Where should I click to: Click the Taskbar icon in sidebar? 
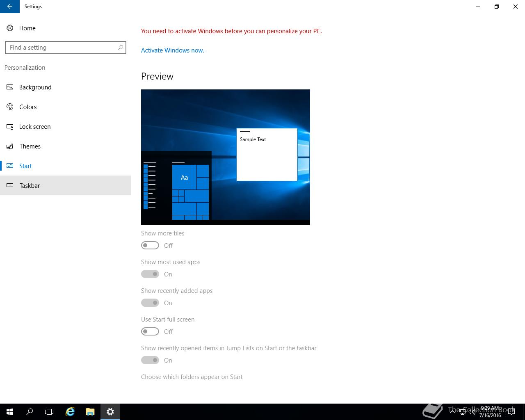(10, 185)
